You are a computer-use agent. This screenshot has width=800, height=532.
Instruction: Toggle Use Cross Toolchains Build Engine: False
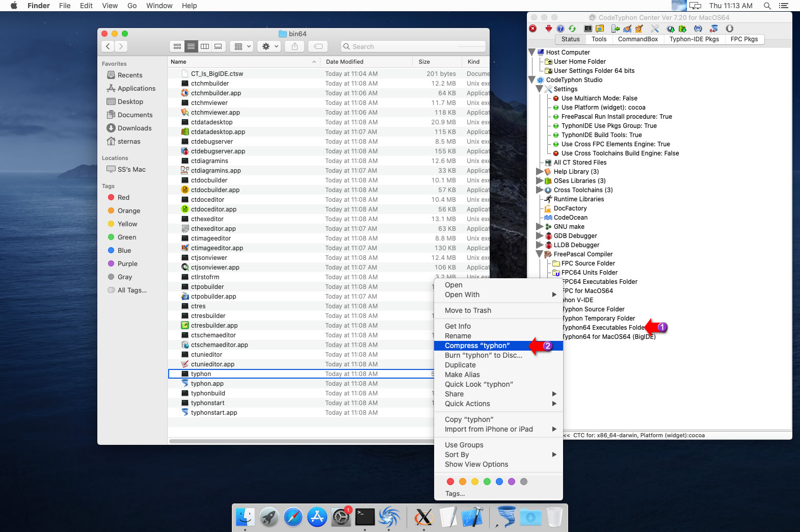pos(620,153)
